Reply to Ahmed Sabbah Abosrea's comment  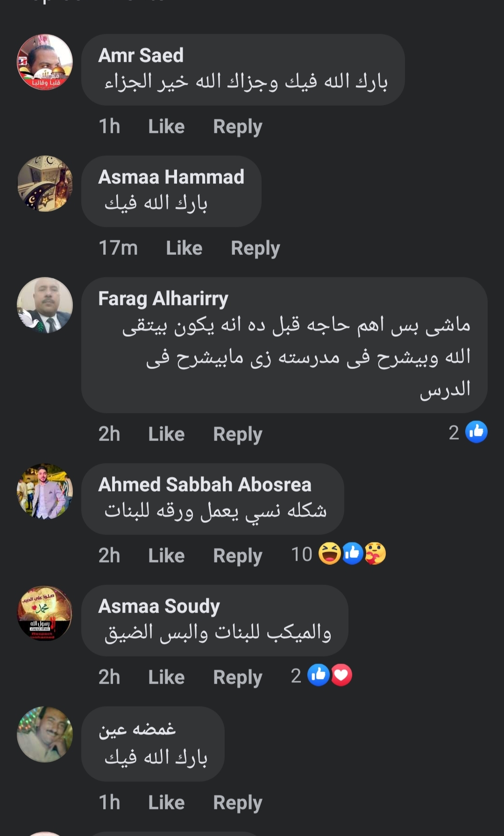pyautogui.click(x=237, y=556)
